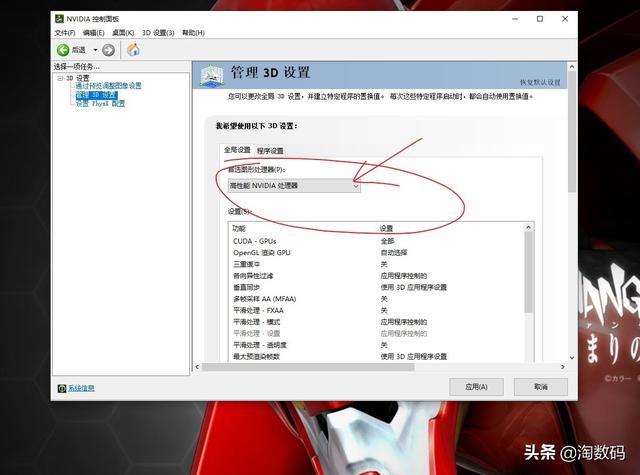Click the horizontal scrollbar left arrow
The height and width of the screenshot is (475, 640).
click(x=197, y=367)
